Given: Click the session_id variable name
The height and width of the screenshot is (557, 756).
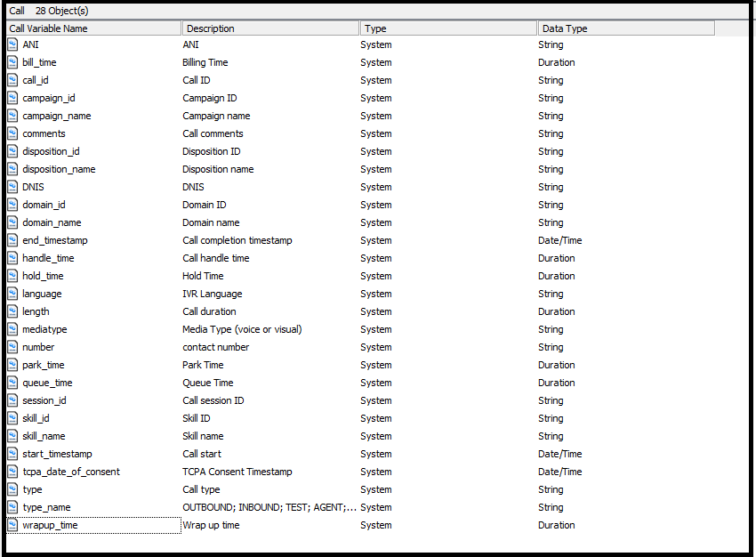Looking at the screenshot, I should [x=44, y=400].
